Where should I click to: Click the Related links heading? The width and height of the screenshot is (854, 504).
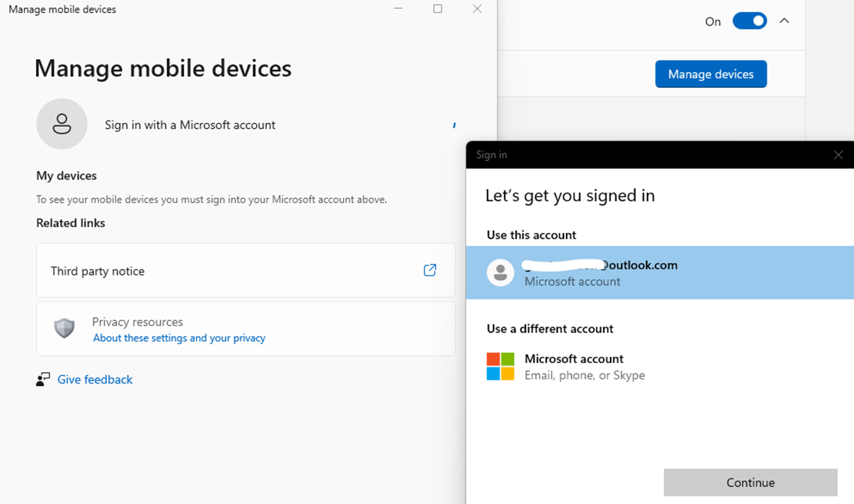(x=70, y=223)
